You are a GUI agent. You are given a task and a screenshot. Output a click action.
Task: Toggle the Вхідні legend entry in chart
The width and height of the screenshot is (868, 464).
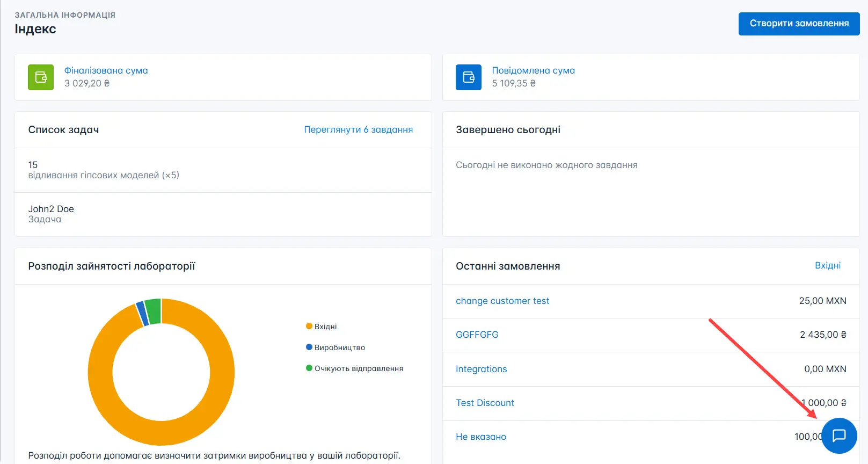[325, 327]
